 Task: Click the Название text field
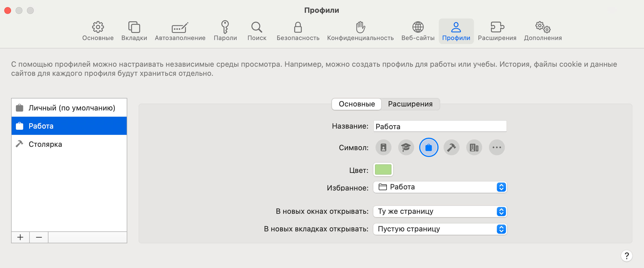click(440, 126)
